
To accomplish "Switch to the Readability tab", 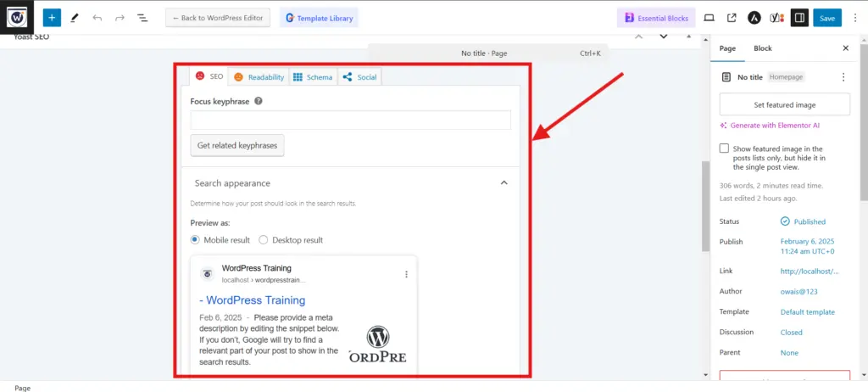I will coord(259,77).
